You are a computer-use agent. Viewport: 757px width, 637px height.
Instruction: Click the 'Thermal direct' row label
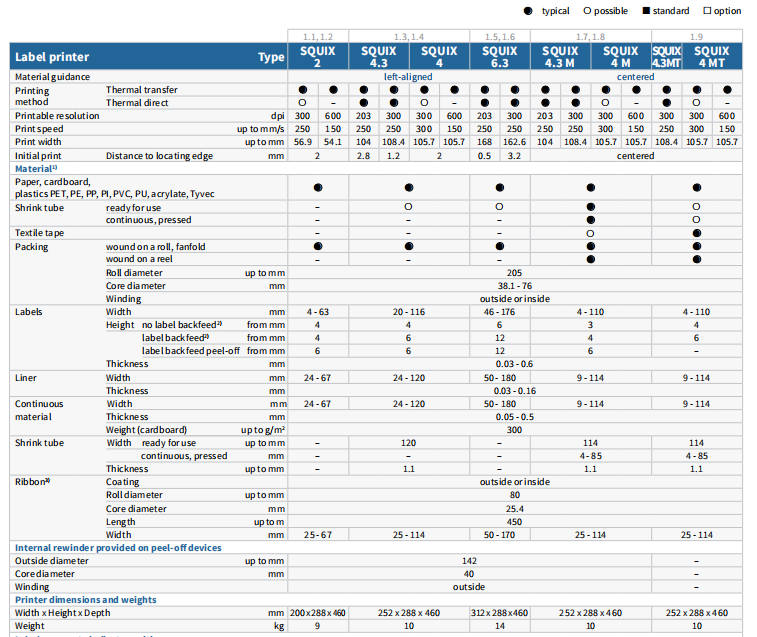[x=137, y=103]
